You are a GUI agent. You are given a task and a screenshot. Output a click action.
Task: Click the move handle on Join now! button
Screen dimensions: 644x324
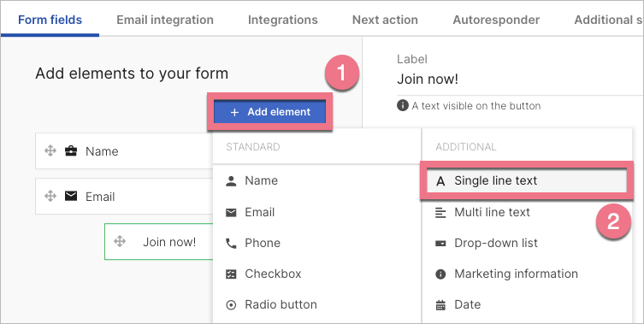120,241
